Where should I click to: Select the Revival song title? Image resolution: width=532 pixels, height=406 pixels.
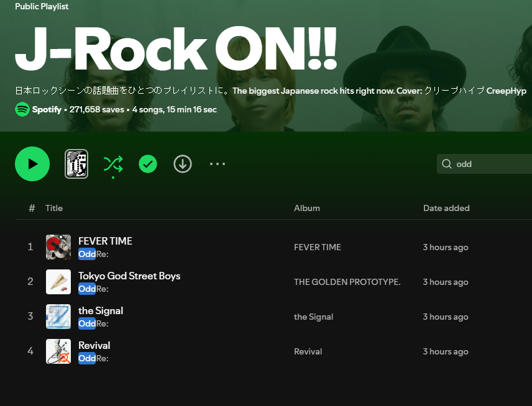click(94, 345)
